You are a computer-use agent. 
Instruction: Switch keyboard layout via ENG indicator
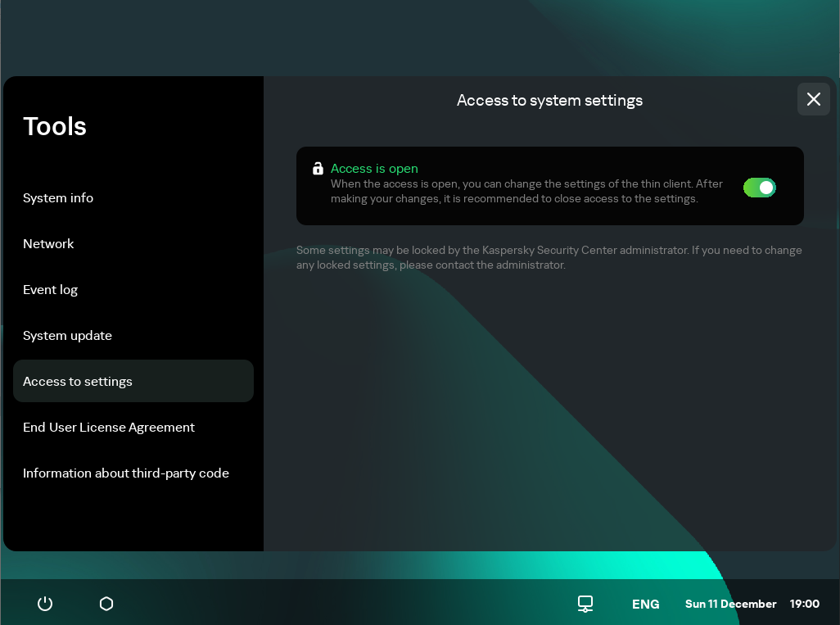pos(645,604)
